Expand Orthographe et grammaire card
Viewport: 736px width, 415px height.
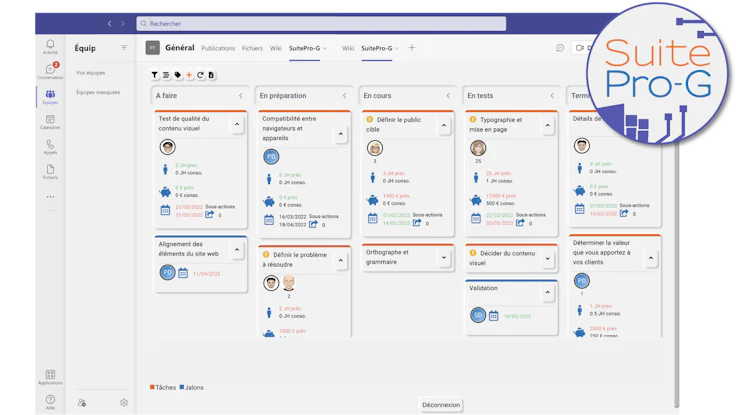pos(444,258)
